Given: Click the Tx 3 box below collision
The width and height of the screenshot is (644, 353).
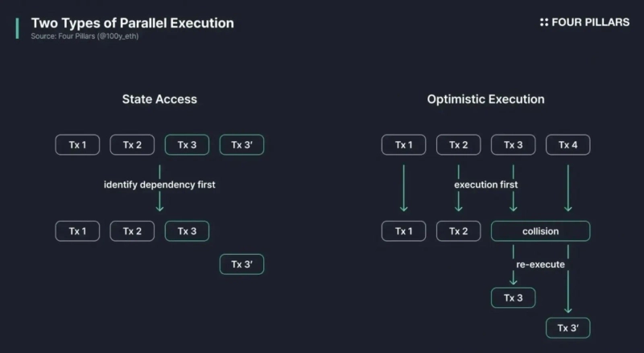Looking at the screenshot, I should [x=513, y=297].
